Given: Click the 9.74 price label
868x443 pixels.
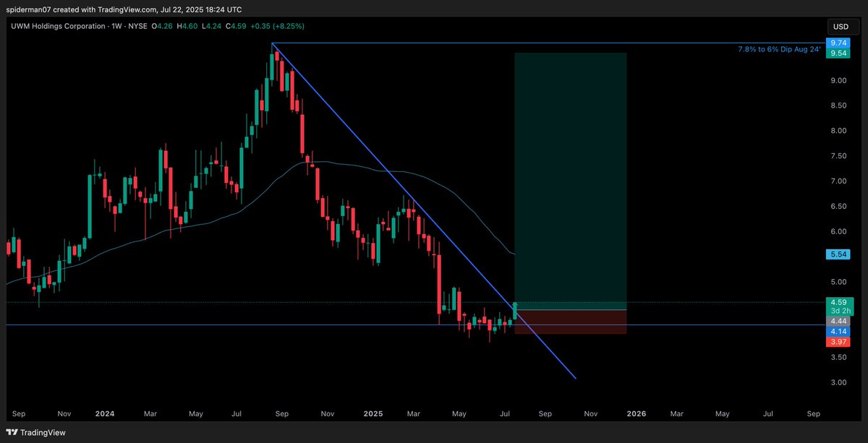Looking at the screenshot, I should tap(839, 44).
